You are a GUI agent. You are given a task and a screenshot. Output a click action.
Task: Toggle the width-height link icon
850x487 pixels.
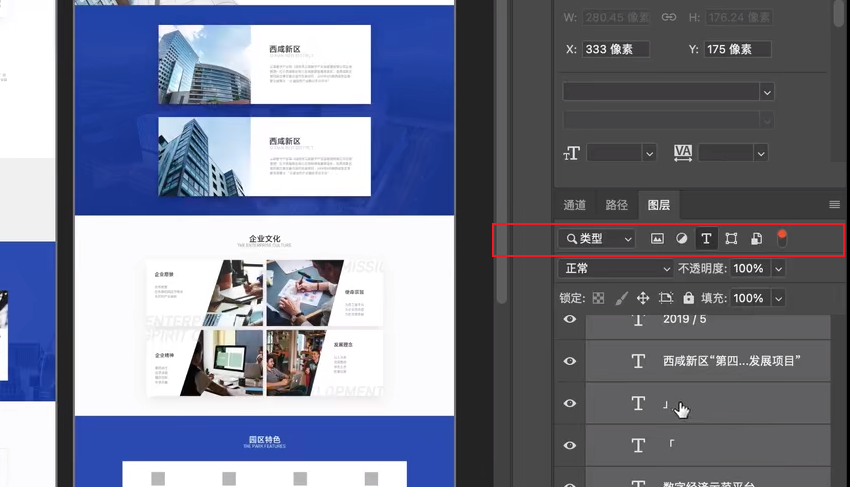point(669,17)
